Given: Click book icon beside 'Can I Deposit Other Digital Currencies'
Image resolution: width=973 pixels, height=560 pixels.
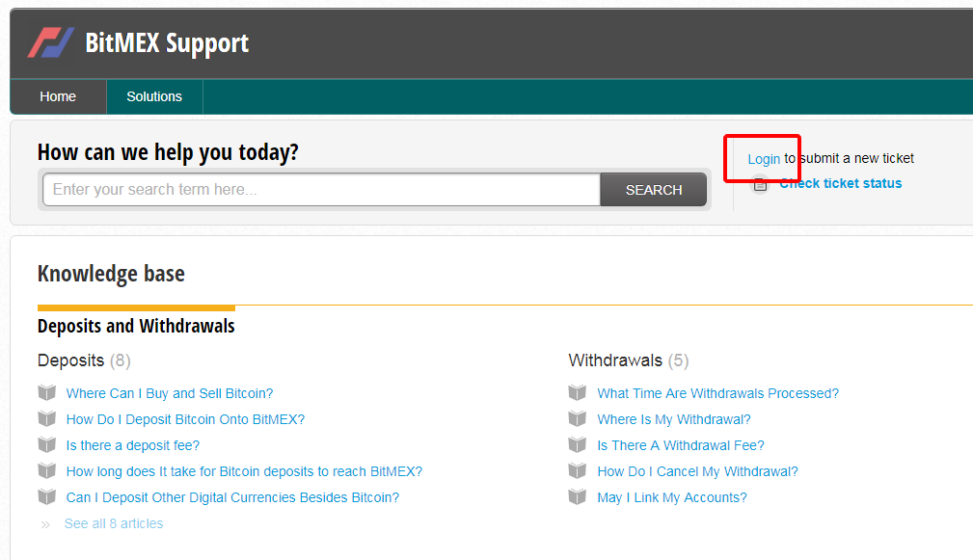Looking at the screenshot, I should point(47,496).
